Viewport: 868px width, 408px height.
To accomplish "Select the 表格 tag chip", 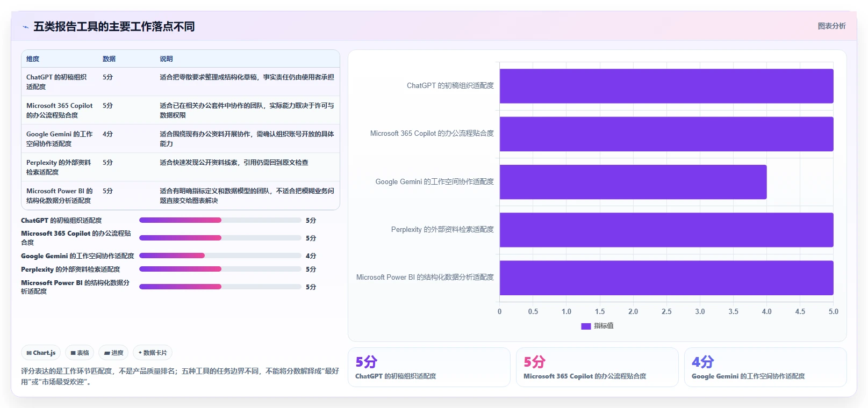I will (80, 353).
